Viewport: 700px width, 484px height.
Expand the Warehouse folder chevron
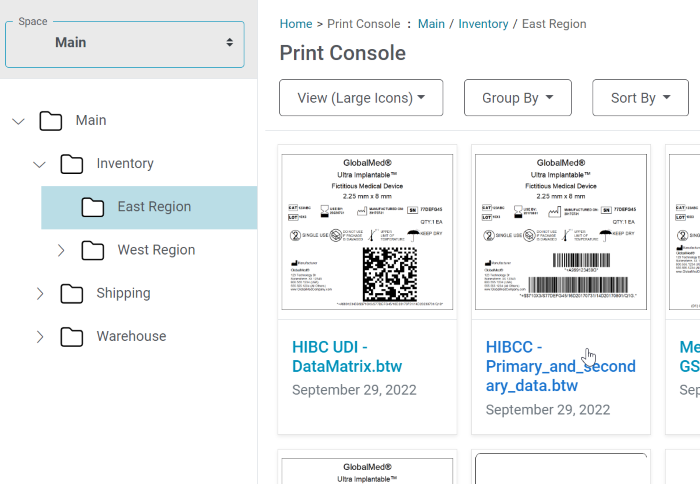click(40, 337)
